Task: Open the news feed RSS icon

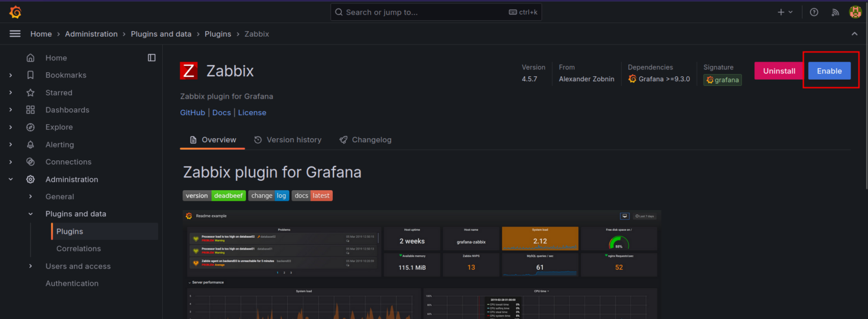Action: click(x=835, y=12)
